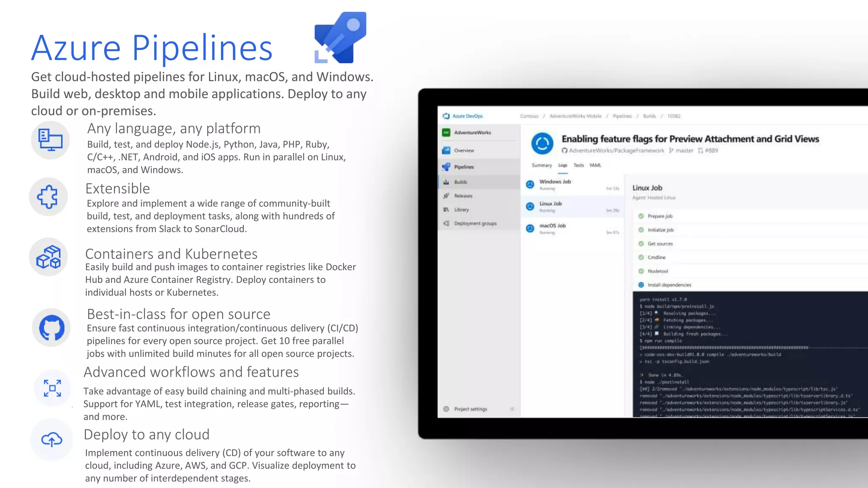Image resolution: width=868 pixels, height=488 pixels.
Task: Click the Deployment groups icon
Action: tap(446, 223)
